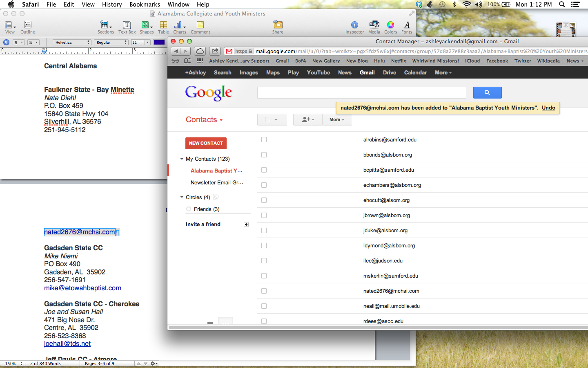Click the NEW CONTACT button
The image size is (588, 368).
(x=206, y=143)
